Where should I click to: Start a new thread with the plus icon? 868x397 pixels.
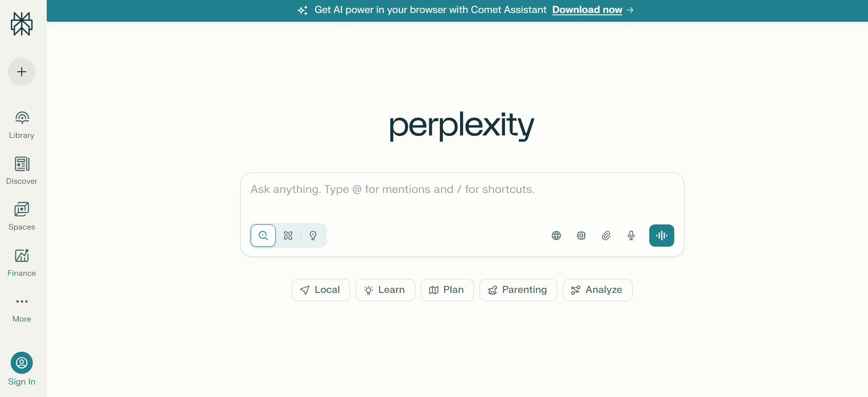click(21, 72)
